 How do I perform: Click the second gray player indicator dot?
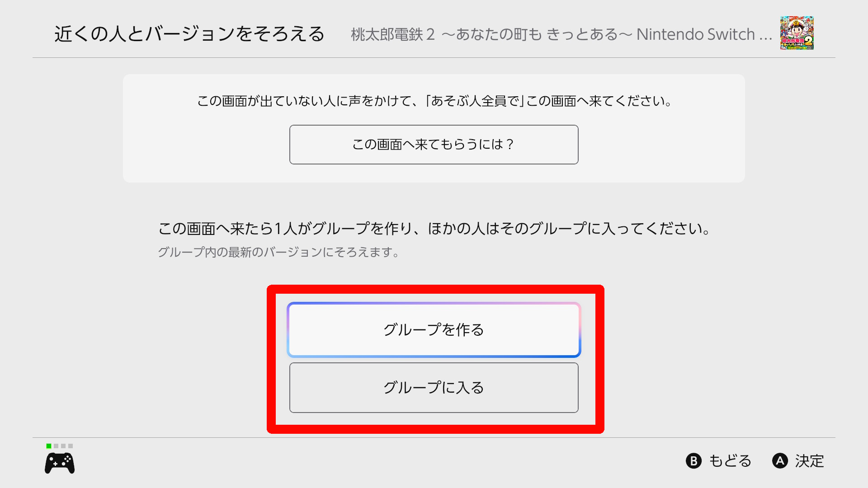pyautogui.click(x=56, y=446)
